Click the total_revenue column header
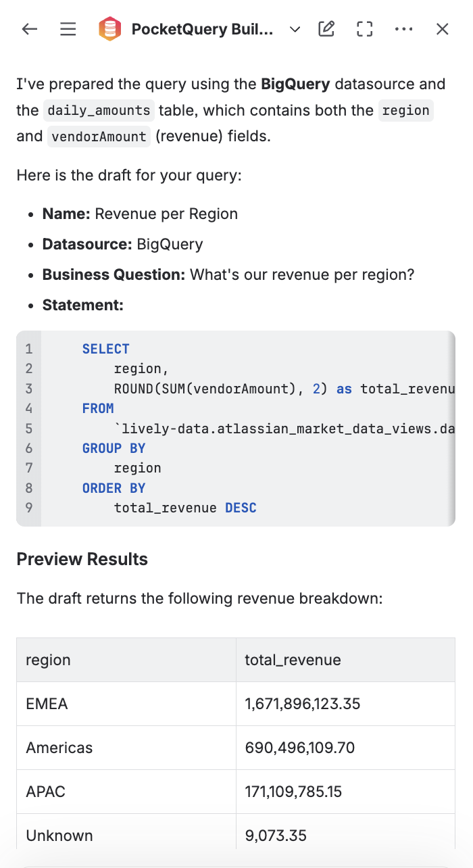Image resolution: width=473 pixels, height=868 pixels. tap(345, 660)
